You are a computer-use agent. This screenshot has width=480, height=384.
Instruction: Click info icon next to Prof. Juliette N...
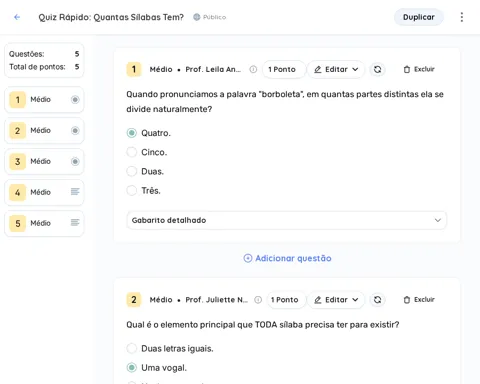[258, 300]
